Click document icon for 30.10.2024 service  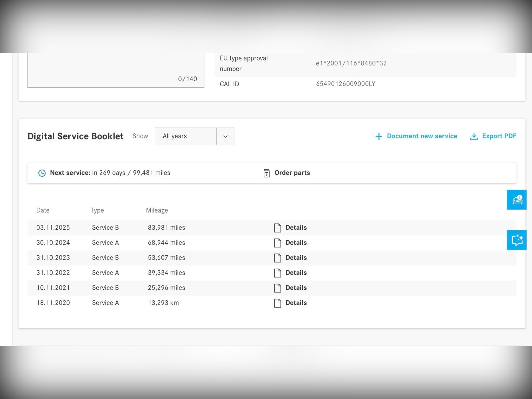[x=277, y=243]
